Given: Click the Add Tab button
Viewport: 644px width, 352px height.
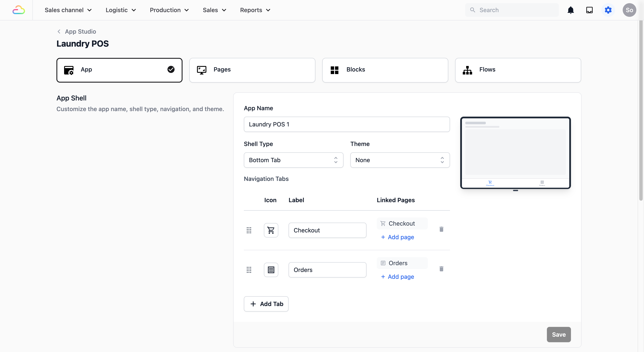Looking at the screenshot, I should coord(266,304).
